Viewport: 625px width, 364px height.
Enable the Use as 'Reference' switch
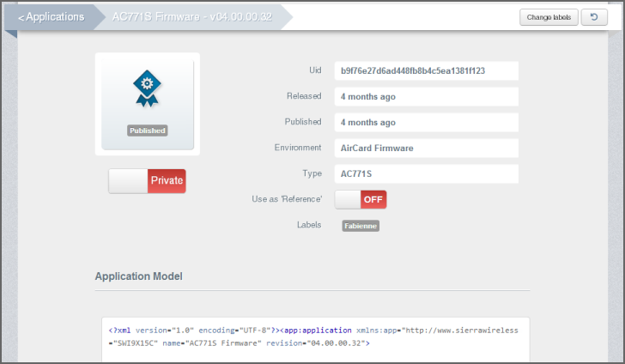click(361, 199)
